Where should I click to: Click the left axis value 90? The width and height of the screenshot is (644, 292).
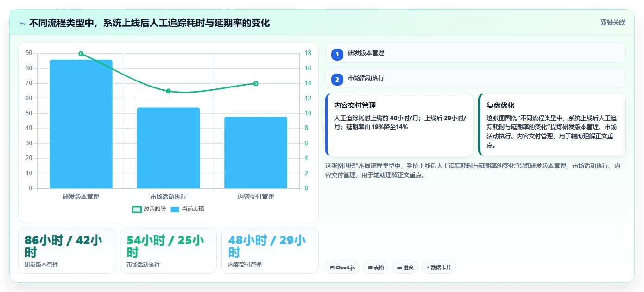(29, 53)
